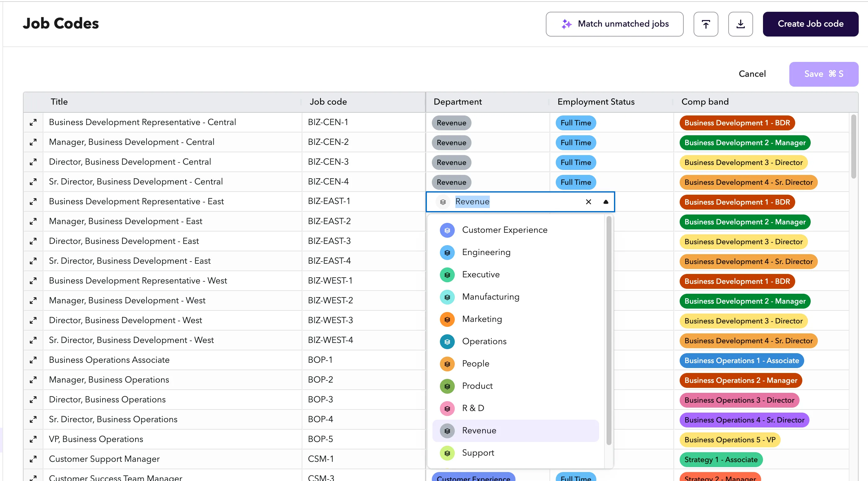
Task: Save changes with Save button
Action: coord(823,74)
